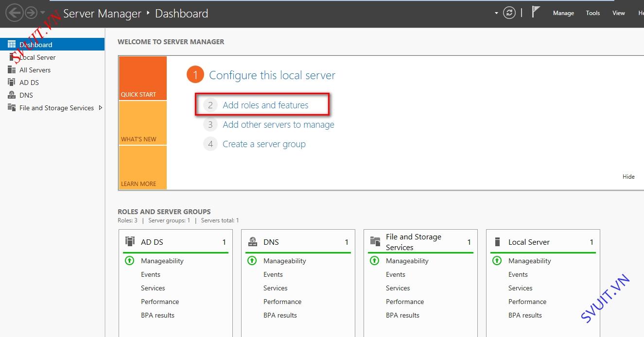Screen dimensions: 644x337
Task: Click Add roles and features link
Action: tap(265, 105)
